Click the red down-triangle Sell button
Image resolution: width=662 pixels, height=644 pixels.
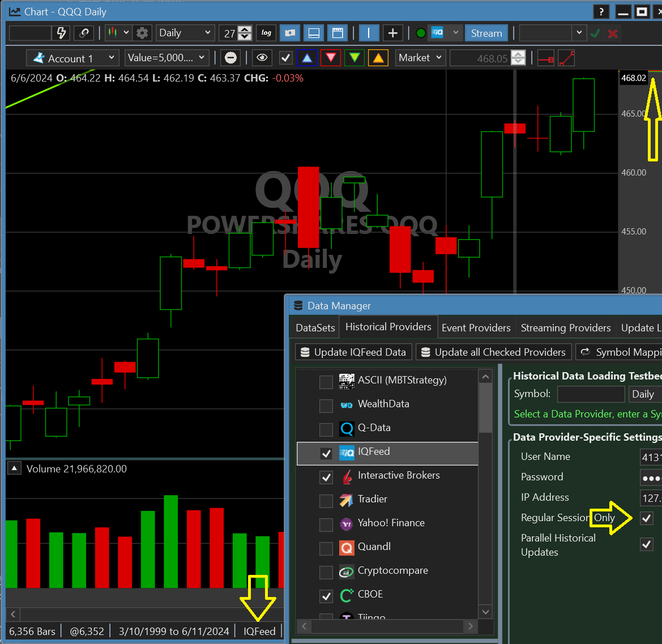click(331, 58)
